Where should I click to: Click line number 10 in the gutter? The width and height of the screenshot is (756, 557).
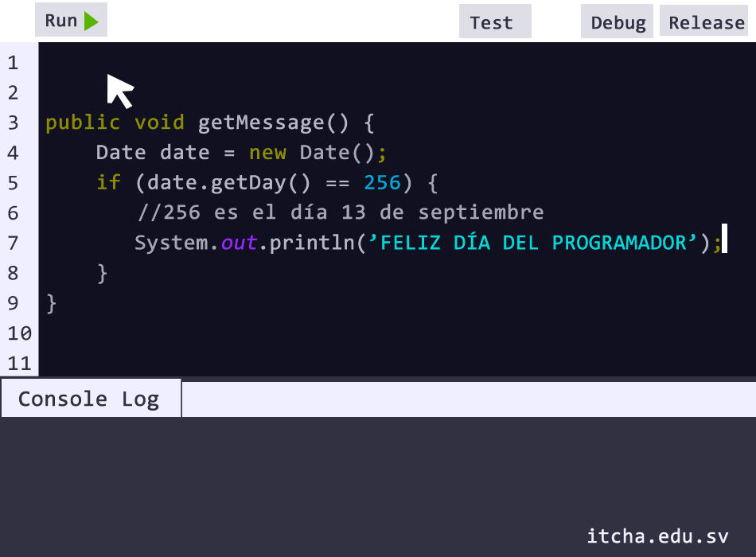coord(19,333)
